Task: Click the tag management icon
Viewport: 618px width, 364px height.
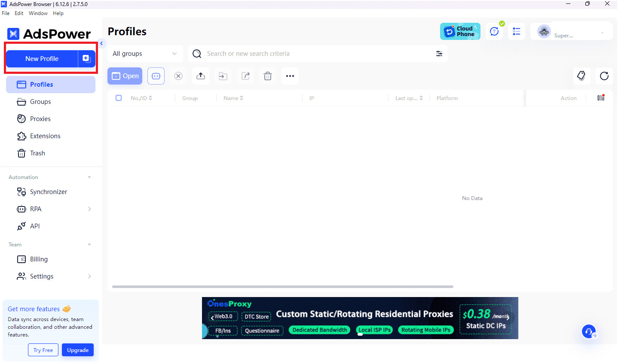Action: [581, 76]
